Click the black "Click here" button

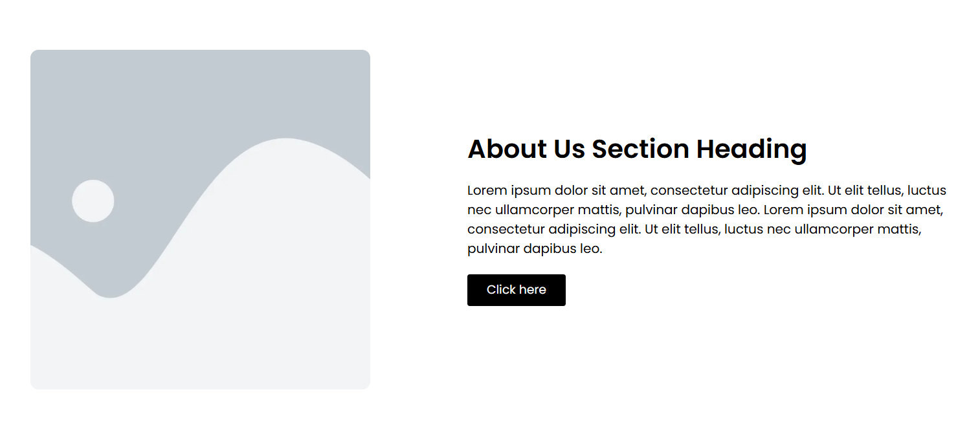click(x=516, y=290)
